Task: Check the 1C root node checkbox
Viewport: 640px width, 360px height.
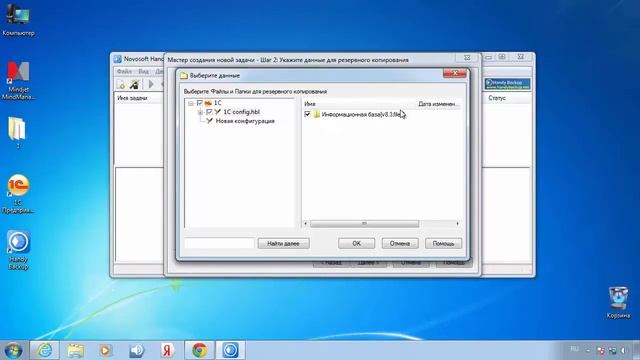Action: [x=200, y=103]
